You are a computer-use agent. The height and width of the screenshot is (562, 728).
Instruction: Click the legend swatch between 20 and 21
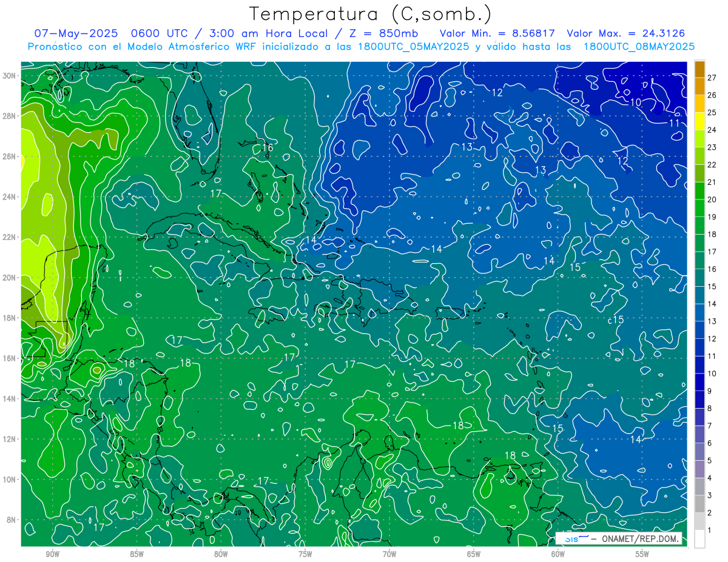[699, 191]
